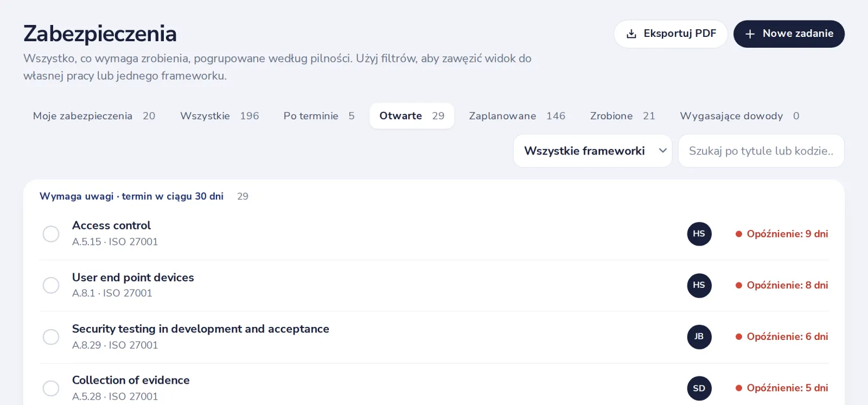Focus the Szukaj po tytule search field
This screenshot has height=405, width=868.
tap(761, 151)
